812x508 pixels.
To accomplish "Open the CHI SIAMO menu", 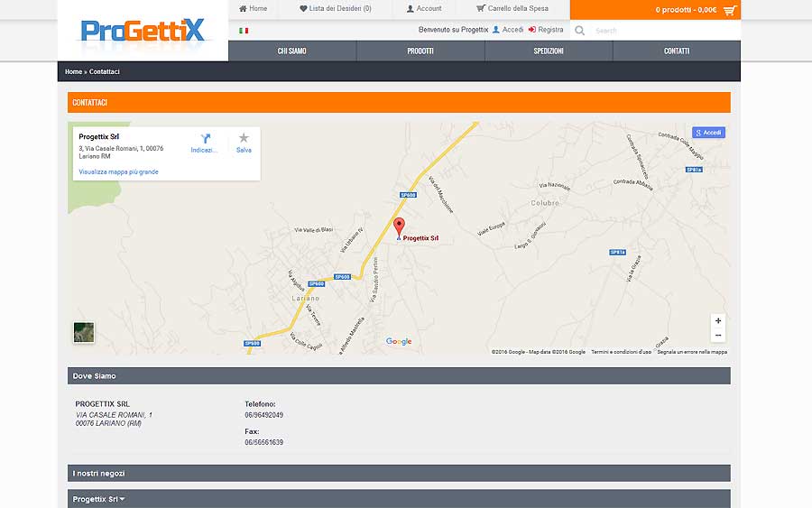I will pos(292,51).
